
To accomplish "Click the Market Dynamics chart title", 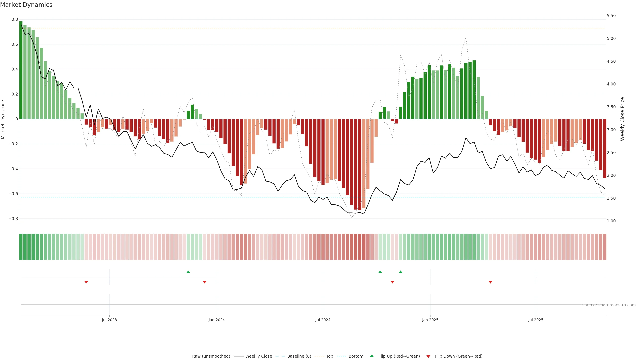I will pos(26,5).
